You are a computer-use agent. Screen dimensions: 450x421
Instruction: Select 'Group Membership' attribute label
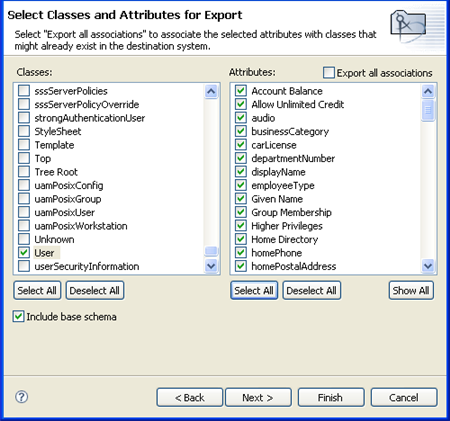[x=291, y=212]
